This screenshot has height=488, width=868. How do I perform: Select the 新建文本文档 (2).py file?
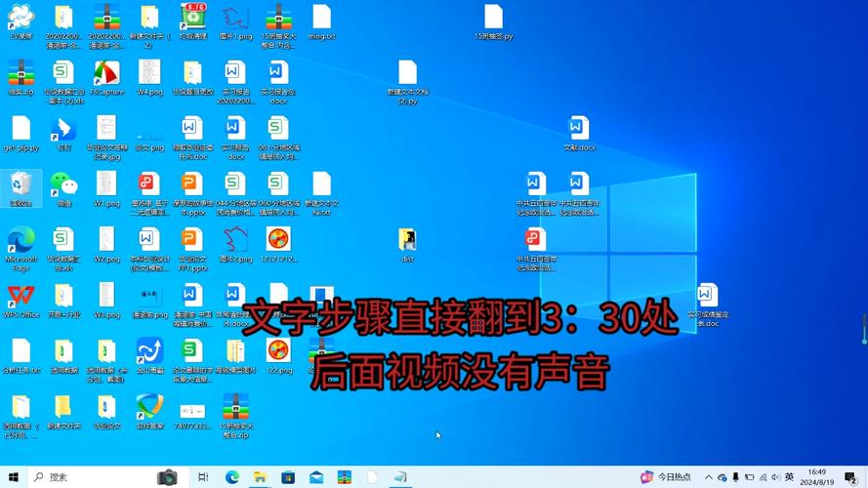407,82
